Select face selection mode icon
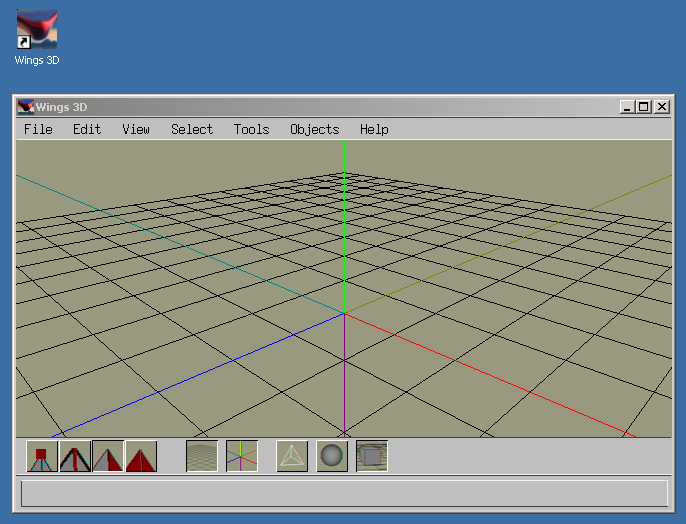The height and width of the screenshot is (524, 686). point(108,456)
